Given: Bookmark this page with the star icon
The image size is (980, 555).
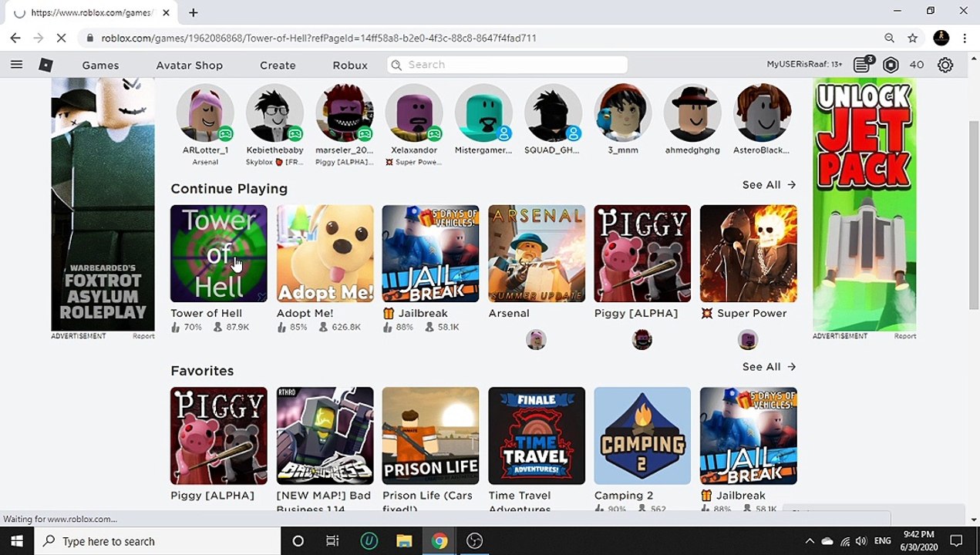Looking at the screenshot, I should pyautogui.click(x=913, y=38).
